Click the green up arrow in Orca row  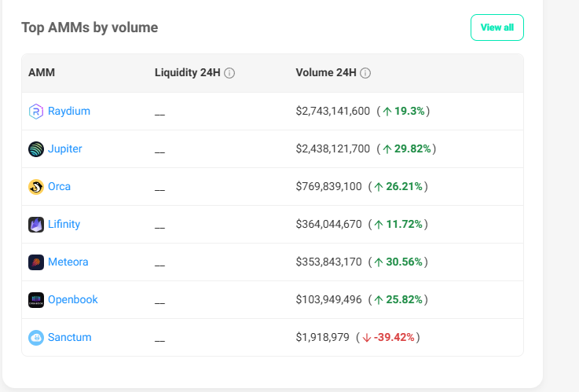[x=379, y=187]
